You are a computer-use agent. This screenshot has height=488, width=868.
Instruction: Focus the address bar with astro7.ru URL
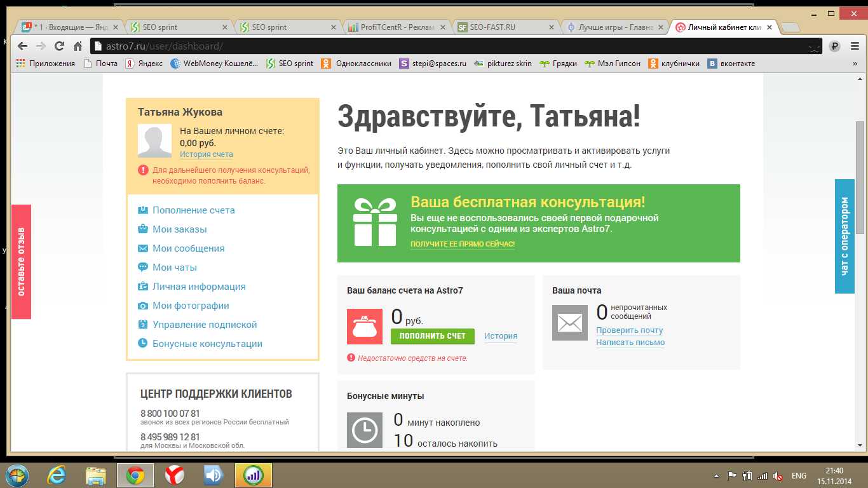point(456,46)
